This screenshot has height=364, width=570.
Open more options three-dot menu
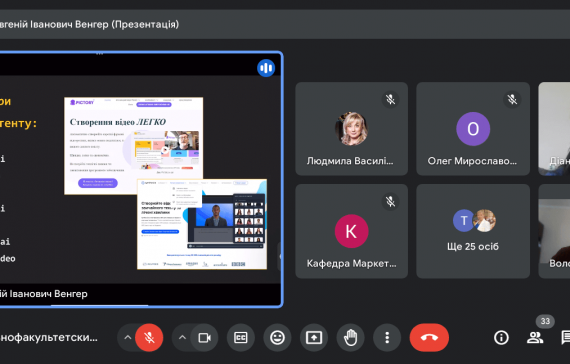[387, 338]
